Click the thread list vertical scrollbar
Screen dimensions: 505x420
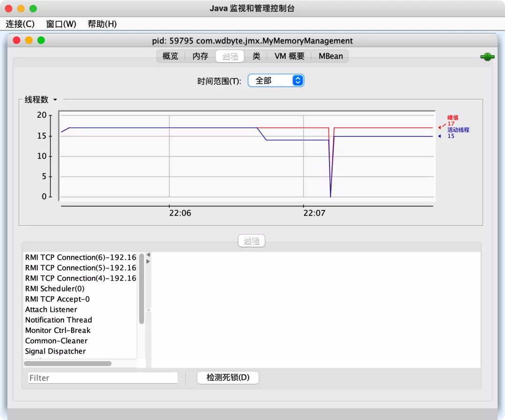click(x=141, y=289)
